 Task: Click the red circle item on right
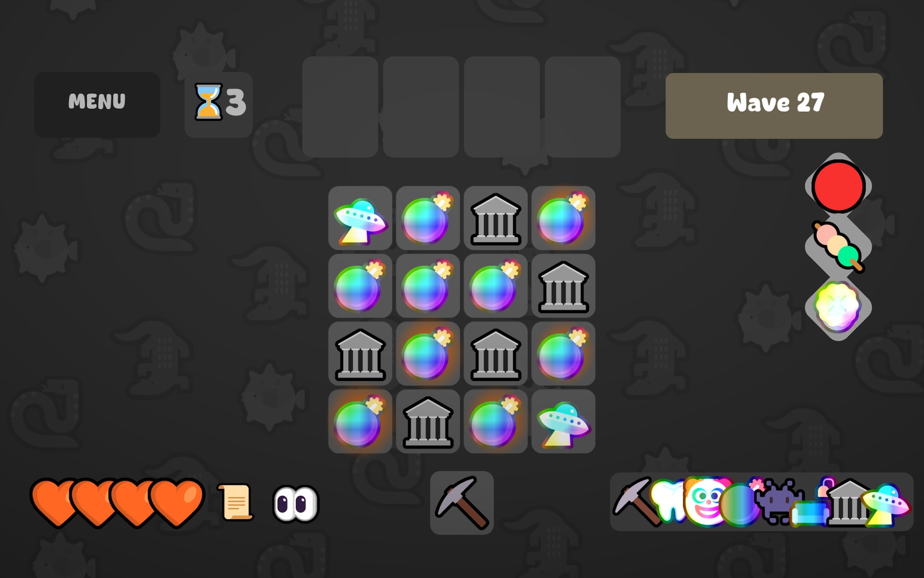[838, 186]
